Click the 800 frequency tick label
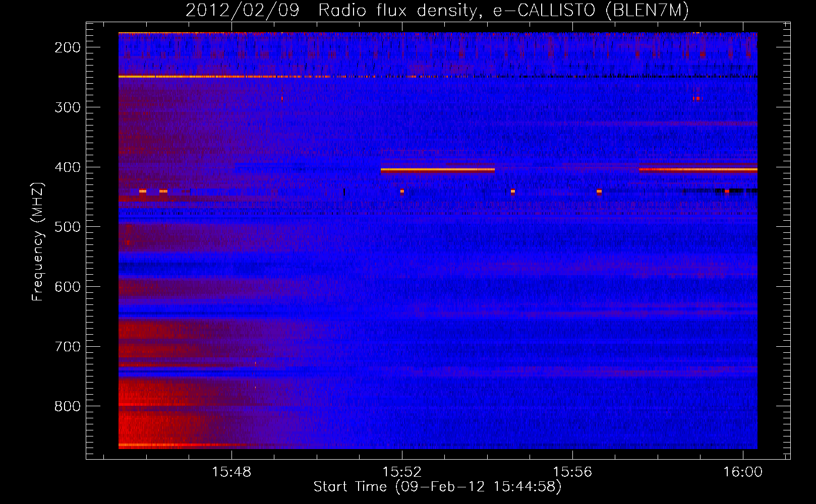Viewport: 816px width, 504px height. point(68,406)
